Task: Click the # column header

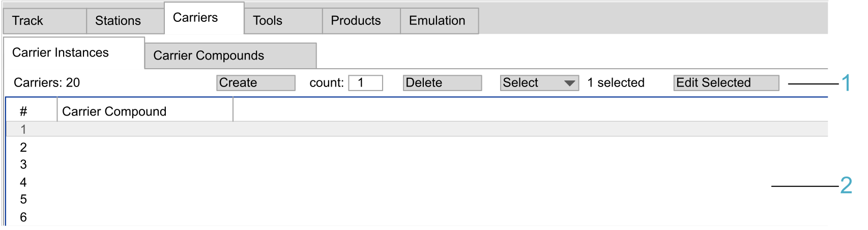Action: (31, 111)
